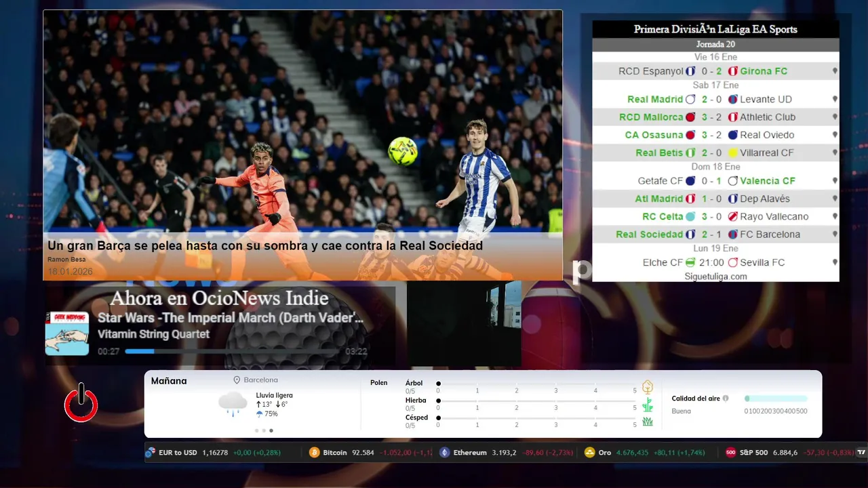Click the Athletic Club crest

point(733,117)
